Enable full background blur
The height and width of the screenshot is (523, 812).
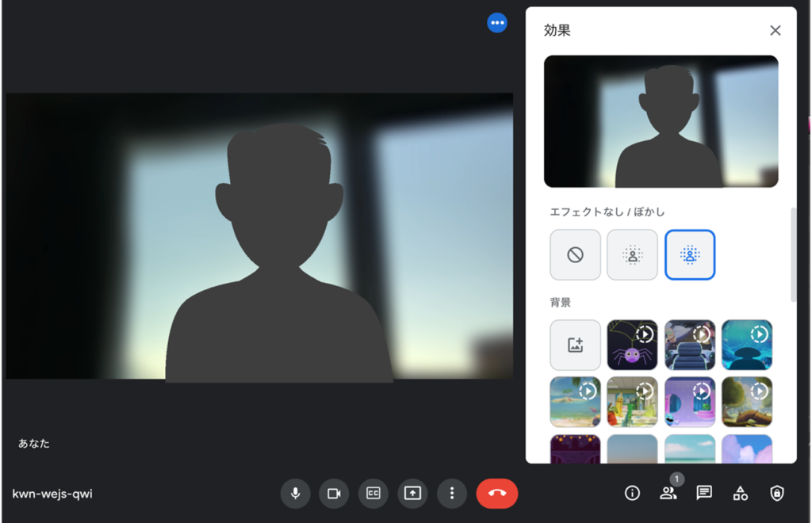tap(690, 254)
